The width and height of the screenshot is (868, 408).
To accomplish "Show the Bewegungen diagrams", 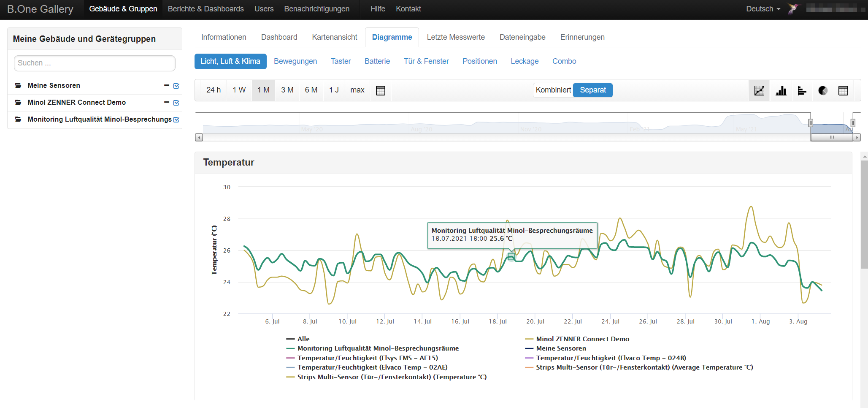I will (x=295, y=61).
